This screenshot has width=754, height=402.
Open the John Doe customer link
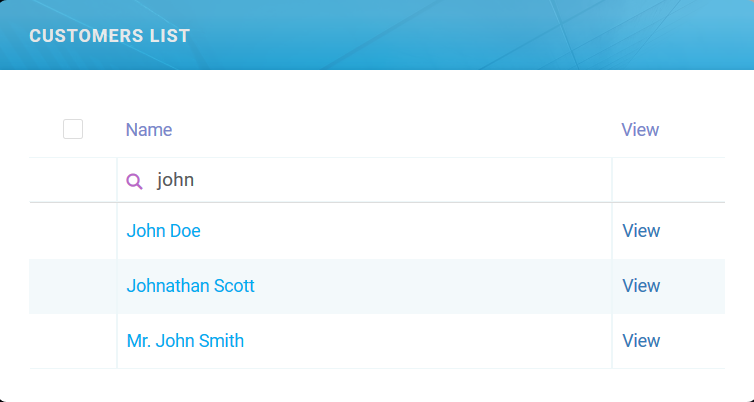(163, 231)
